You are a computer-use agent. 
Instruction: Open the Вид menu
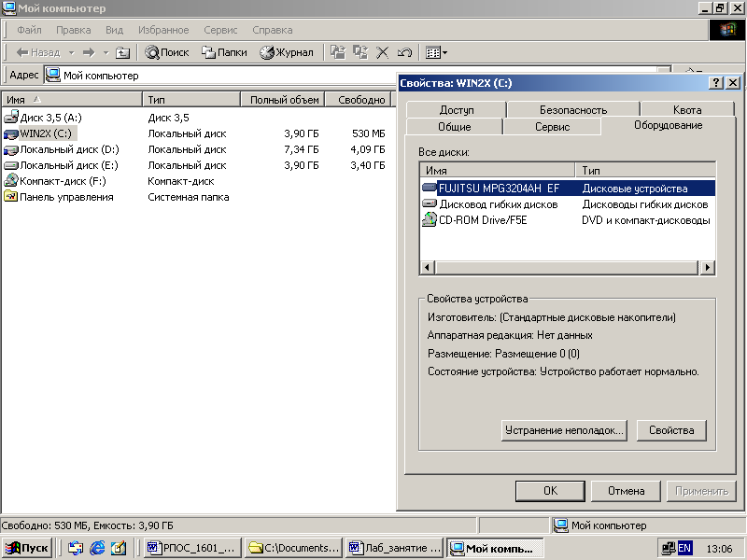(x=114, y=30)
